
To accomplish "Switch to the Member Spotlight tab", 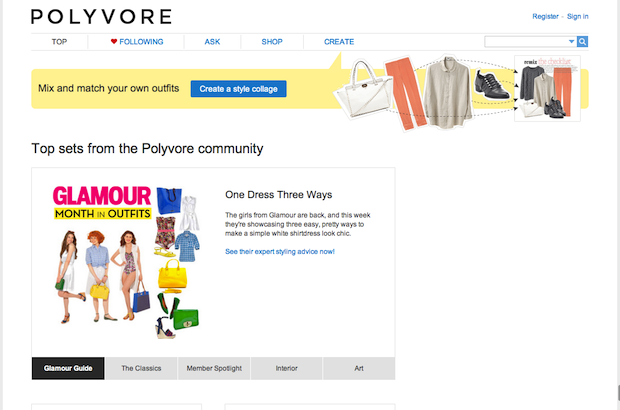I will (x=214, y=368).
